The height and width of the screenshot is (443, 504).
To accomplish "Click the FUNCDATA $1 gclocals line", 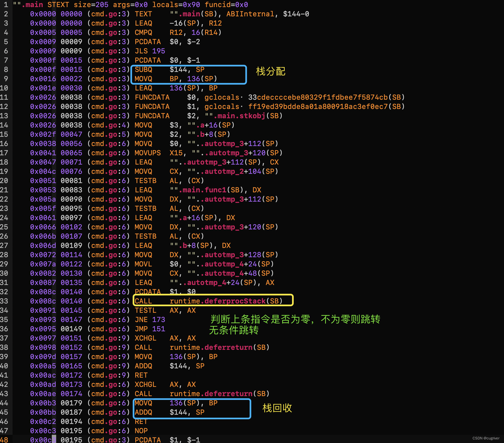I will 270,107.
